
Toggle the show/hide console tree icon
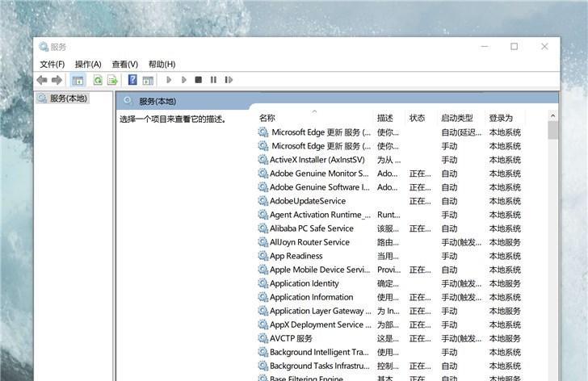pyautogui.click(x=78, y=80)
